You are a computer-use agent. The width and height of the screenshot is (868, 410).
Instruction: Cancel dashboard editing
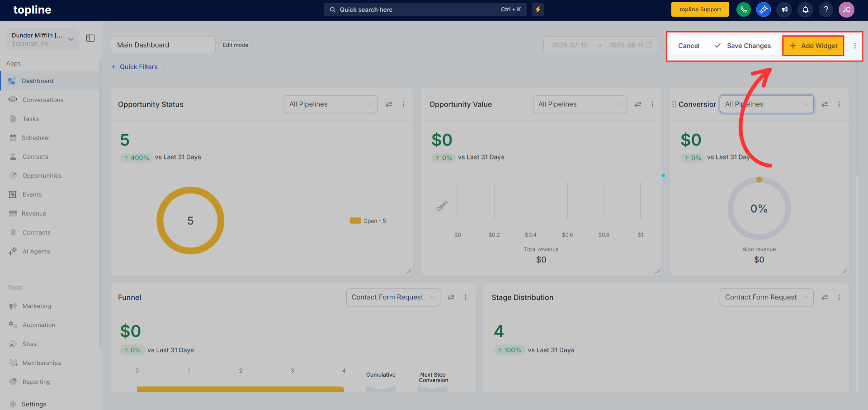(689, 46)
